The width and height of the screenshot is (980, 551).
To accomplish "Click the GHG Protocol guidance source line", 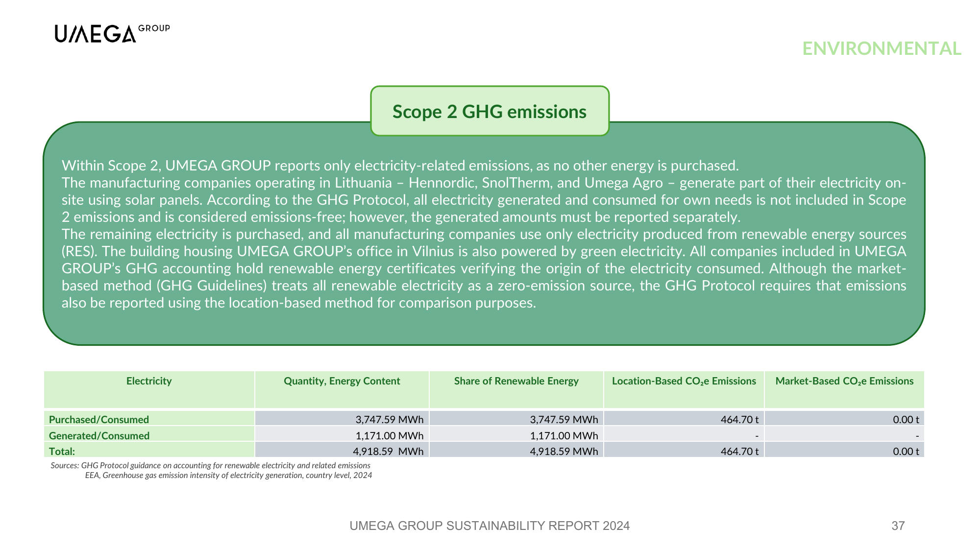I will (x=211, y=465).
